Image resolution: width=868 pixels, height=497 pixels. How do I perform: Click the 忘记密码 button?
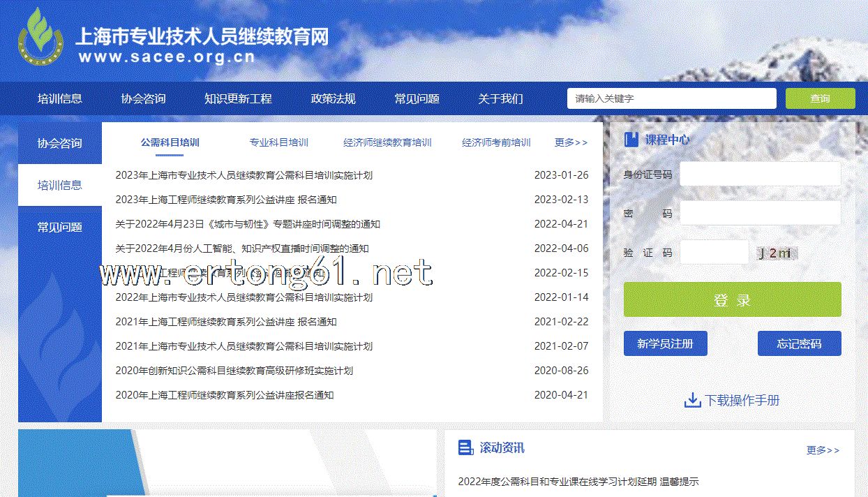click(799, 343)
